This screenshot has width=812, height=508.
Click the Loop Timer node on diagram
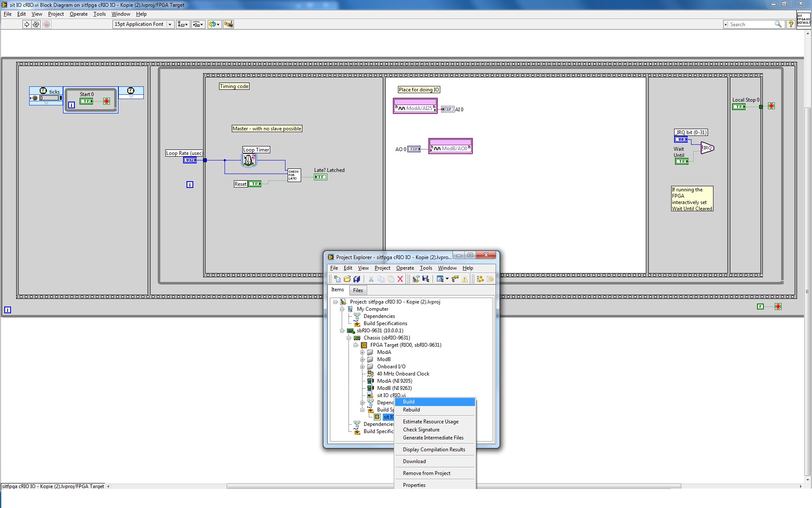tap(249, 160)
